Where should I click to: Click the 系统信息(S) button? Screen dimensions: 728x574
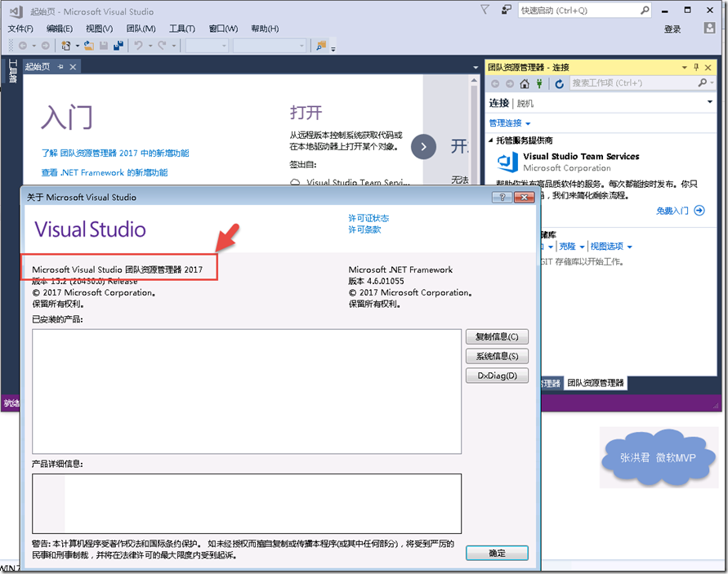[497, 356]
